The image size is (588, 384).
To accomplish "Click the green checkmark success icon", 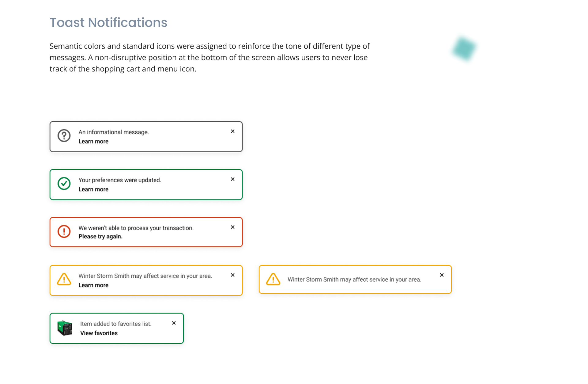I will coord(64,184).
